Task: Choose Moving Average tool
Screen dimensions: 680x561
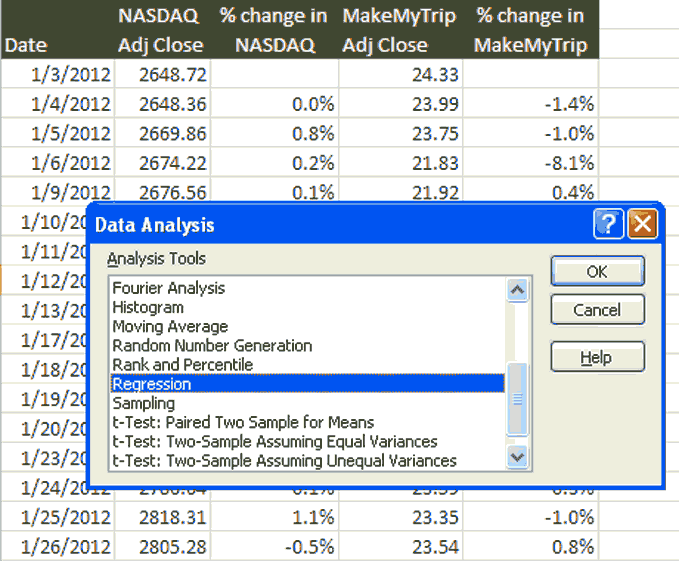Action: [307, 326]
